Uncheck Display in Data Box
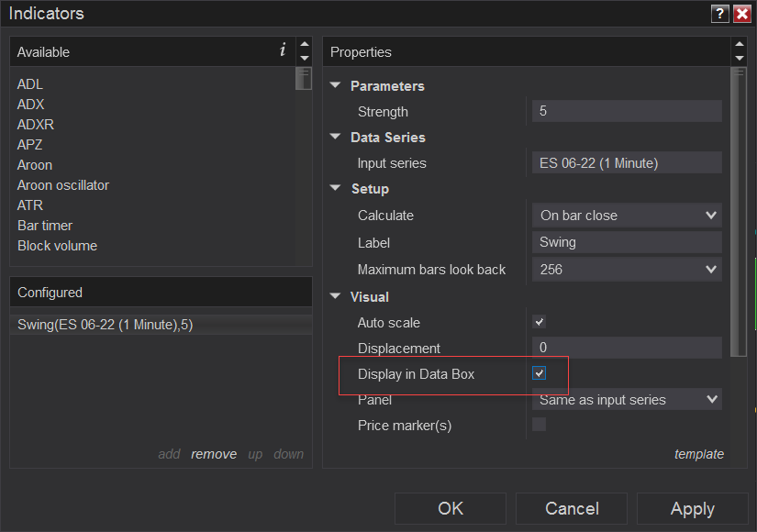The height and width of the screenshot is (532, 757). 540,373
